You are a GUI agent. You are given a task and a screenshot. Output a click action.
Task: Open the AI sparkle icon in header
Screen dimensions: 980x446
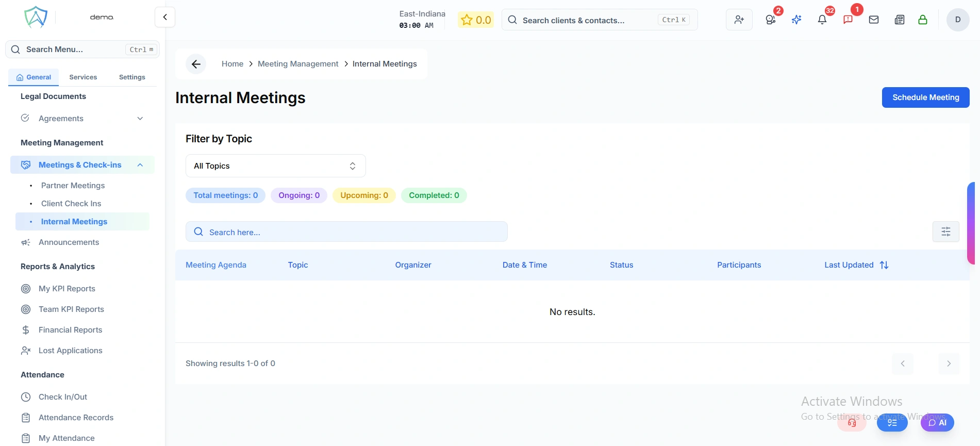coord(796,20)
